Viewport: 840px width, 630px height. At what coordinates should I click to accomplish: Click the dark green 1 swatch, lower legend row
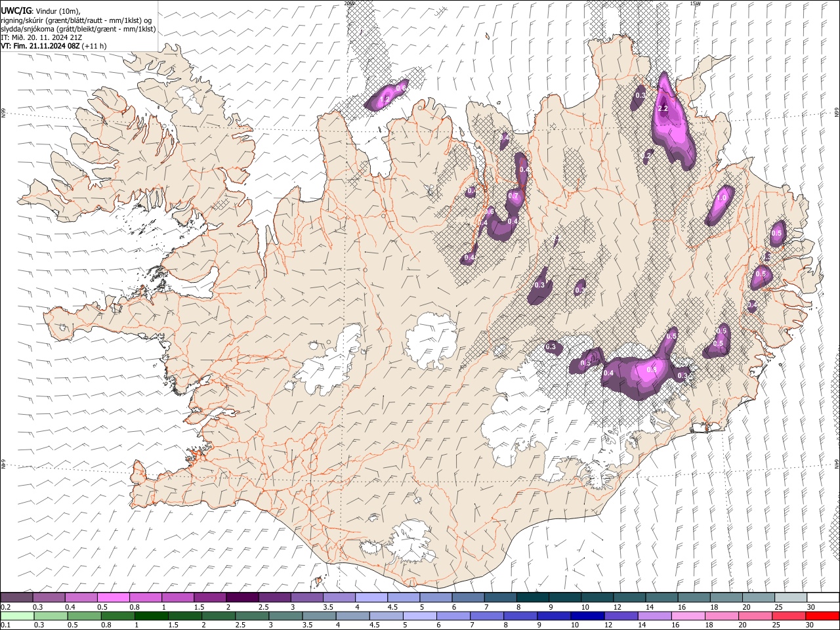[x=151, y=616]
